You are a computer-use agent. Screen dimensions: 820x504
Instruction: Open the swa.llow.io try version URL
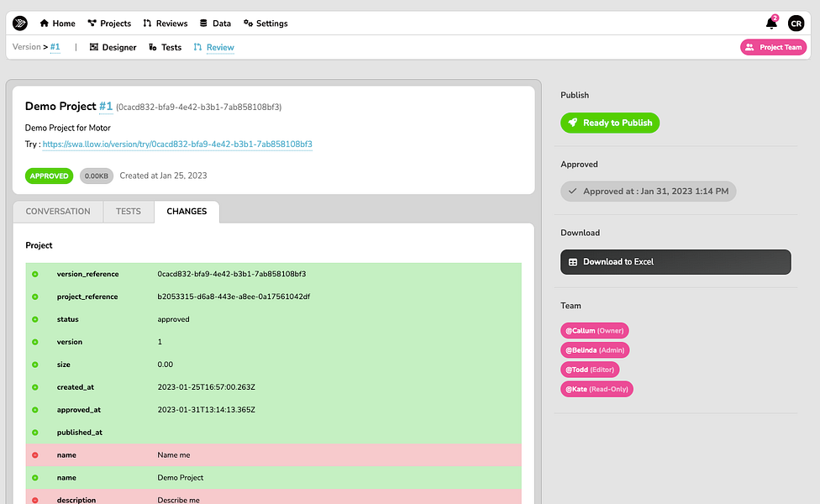click(x=177, y=144)
